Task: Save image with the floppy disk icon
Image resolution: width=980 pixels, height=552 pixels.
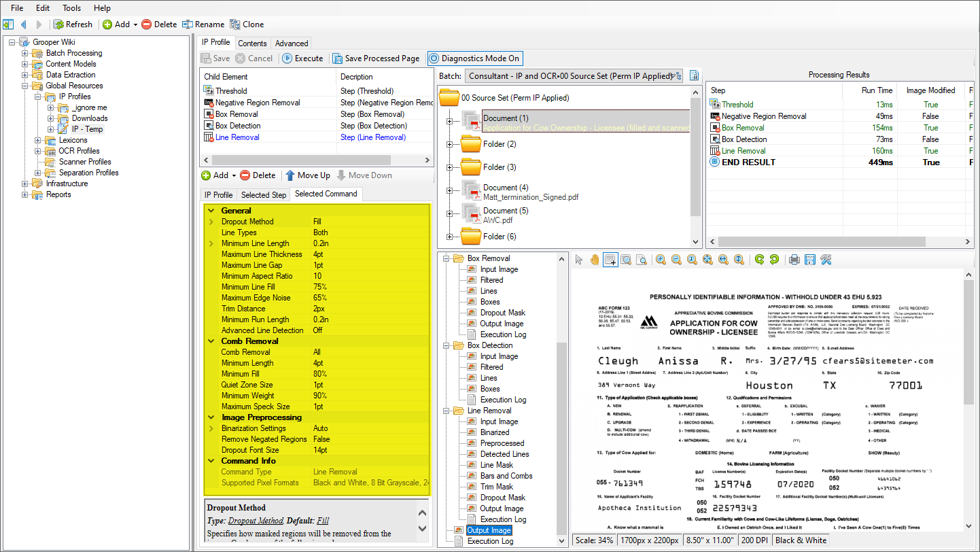Action: click(809, 260)
